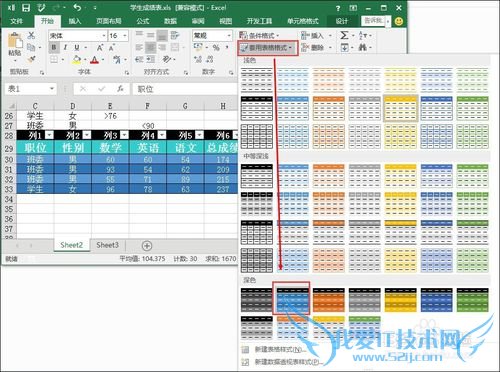
Task: Click the Fill down icon
Action: (344, 48)
